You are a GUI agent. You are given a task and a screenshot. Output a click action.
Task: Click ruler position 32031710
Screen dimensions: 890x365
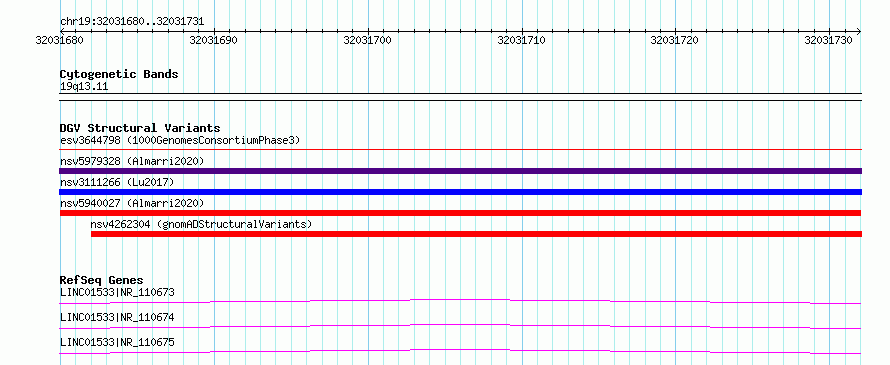point(521,40)
